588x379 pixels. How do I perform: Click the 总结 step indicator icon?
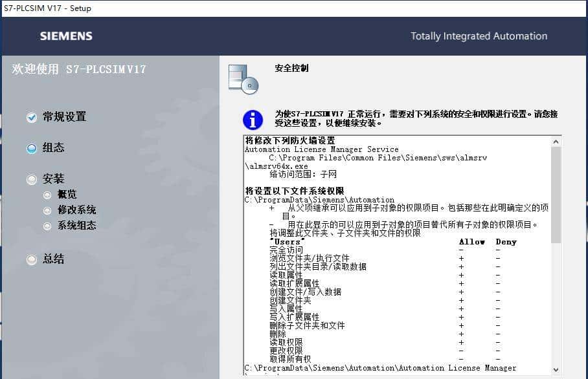(31, 260)
